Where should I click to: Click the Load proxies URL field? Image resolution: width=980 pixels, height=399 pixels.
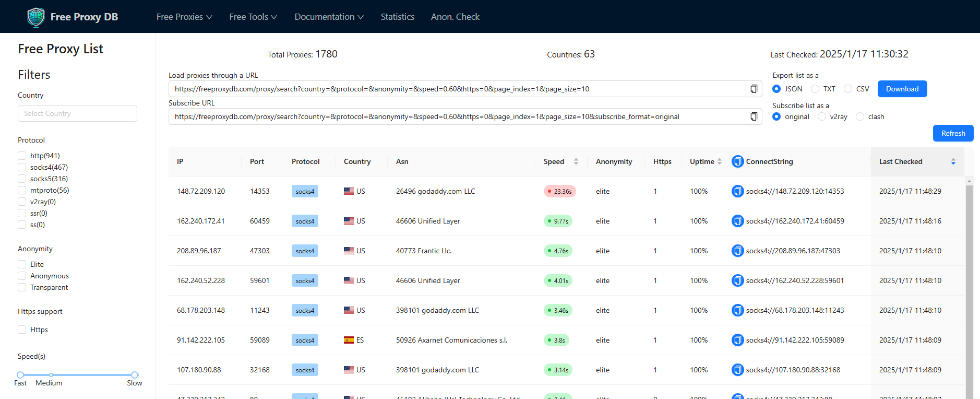click(x=457, y=89)
